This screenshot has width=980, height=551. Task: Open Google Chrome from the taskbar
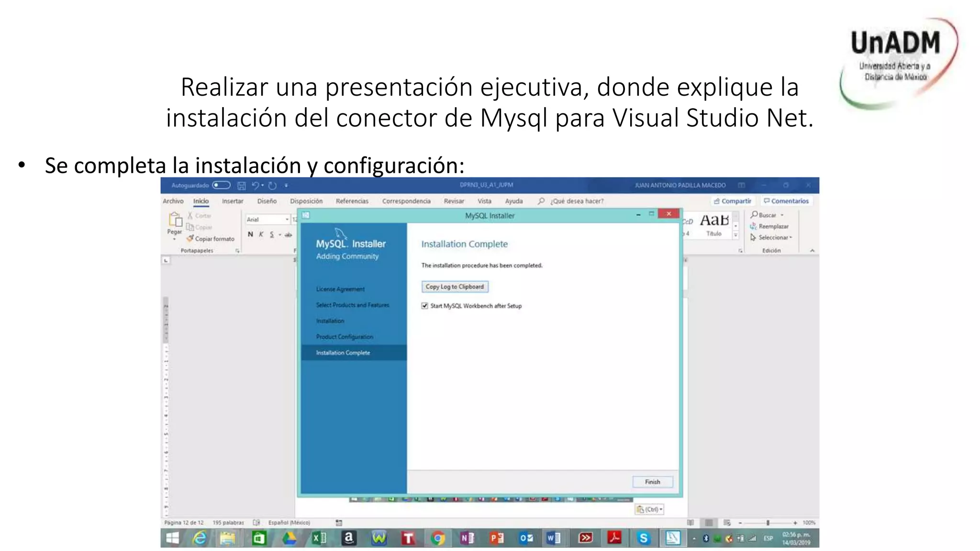click(437, 538)
